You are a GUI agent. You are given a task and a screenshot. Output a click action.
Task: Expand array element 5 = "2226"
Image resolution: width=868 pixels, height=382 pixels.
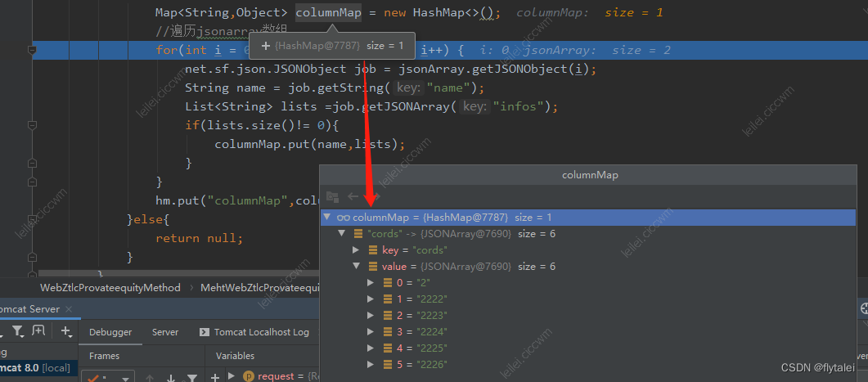371,364
